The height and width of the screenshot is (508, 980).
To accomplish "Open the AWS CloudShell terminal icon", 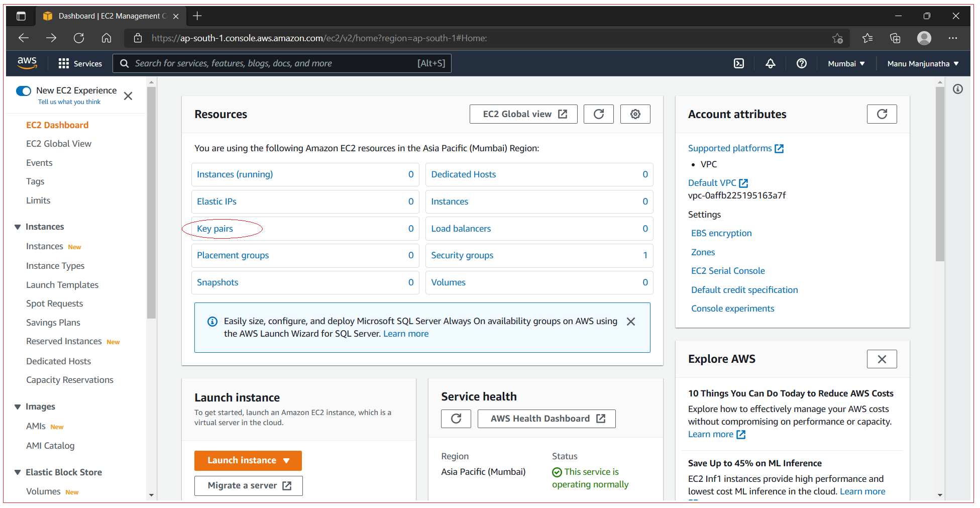I will pos(738,63).
